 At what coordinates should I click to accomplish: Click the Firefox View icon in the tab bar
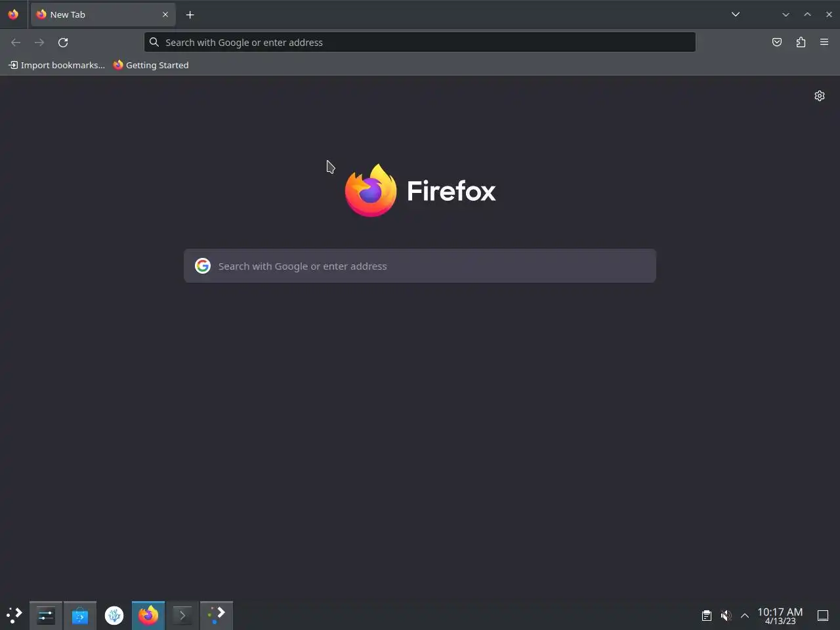[13, 14]
